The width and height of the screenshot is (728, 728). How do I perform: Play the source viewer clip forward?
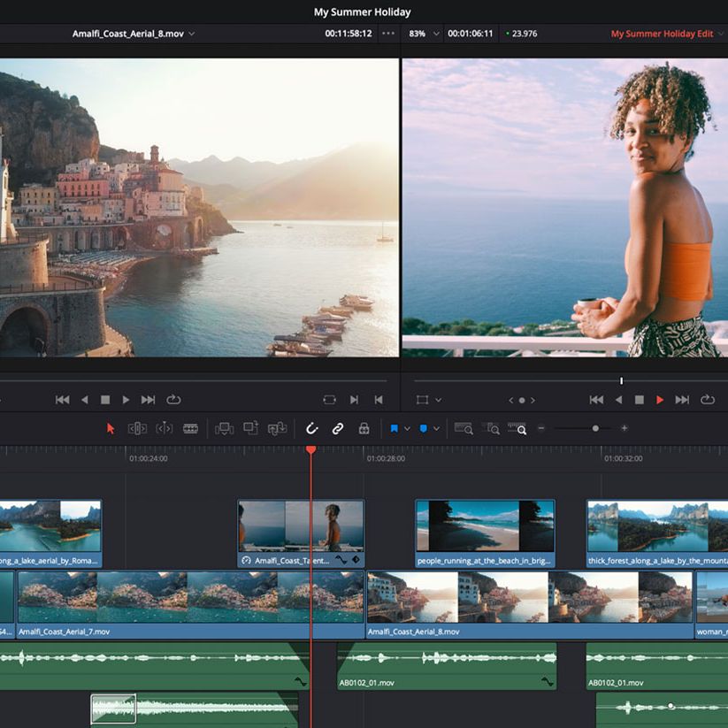126,400
